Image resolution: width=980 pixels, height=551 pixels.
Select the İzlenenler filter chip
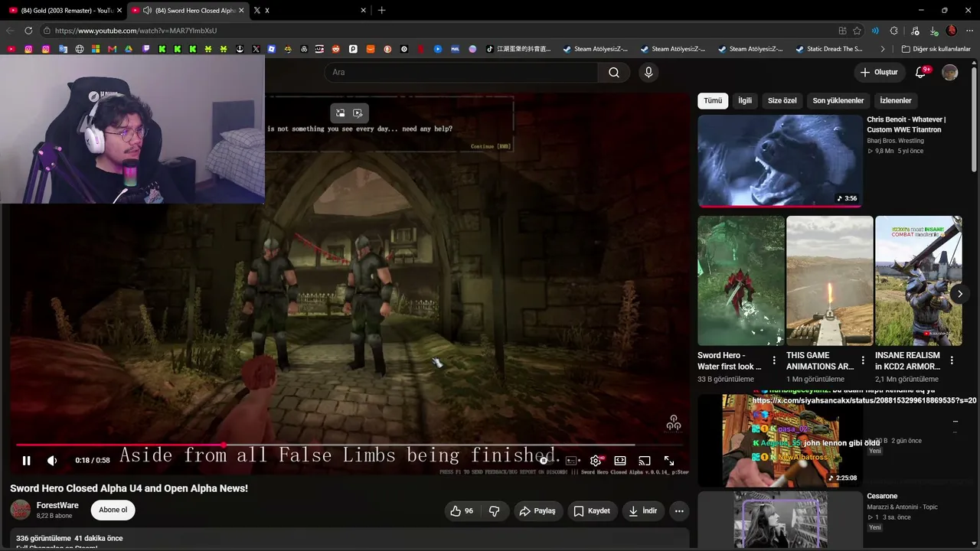896,100
